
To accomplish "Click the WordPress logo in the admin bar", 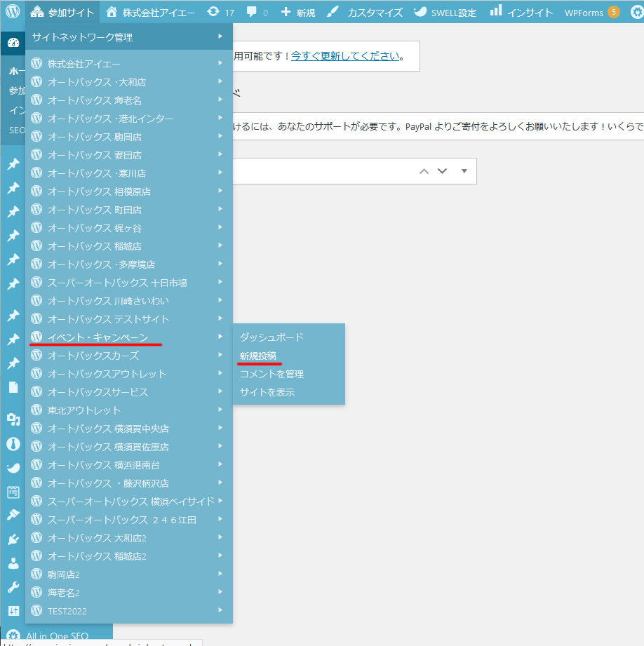I will point(13,12).
